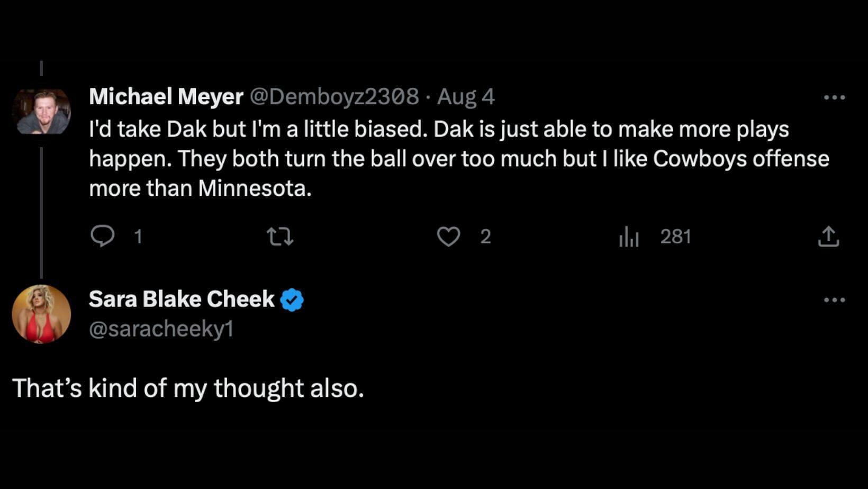Open the tweet text about Cowboys offense
Image resolution: width=868 pixels, height=489 pixels.
point(458,159)
